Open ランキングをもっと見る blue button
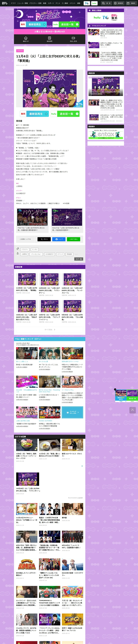This screenshot has height=644, width=138. tap(72, 412)
